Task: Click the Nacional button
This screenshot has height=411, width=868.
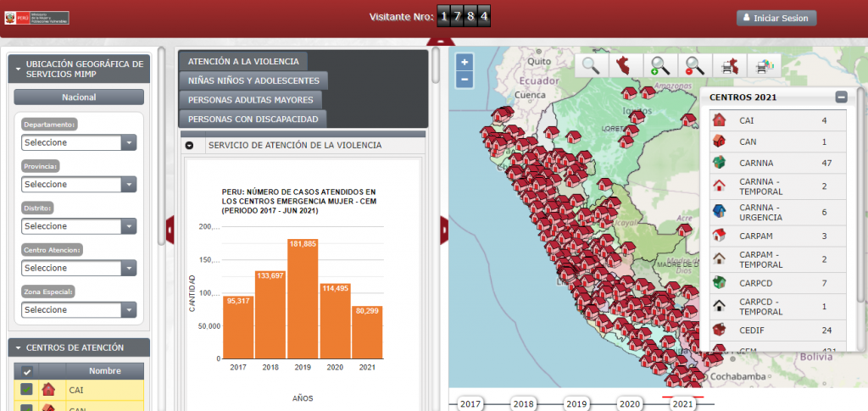Action: tap(79, 97)
